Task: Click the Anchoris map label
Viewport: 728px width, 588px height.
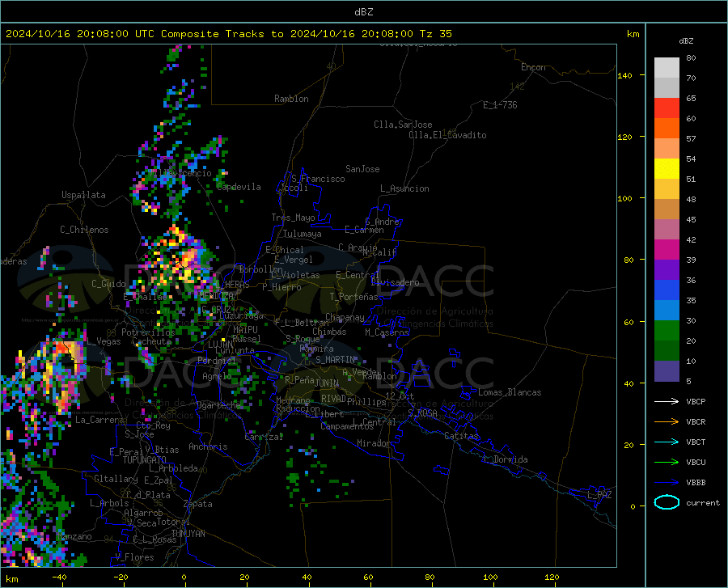Action: [x=208, y=446]
